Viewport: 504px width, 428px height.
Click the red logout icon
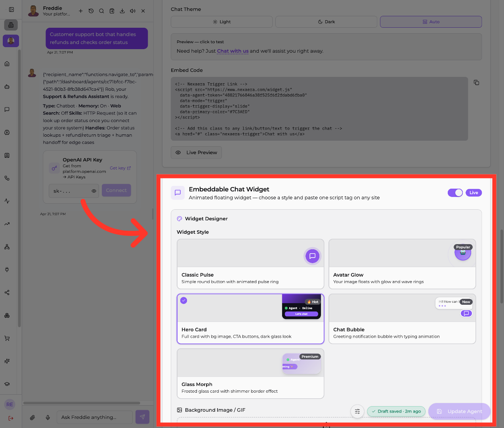[x=11, y=418]
